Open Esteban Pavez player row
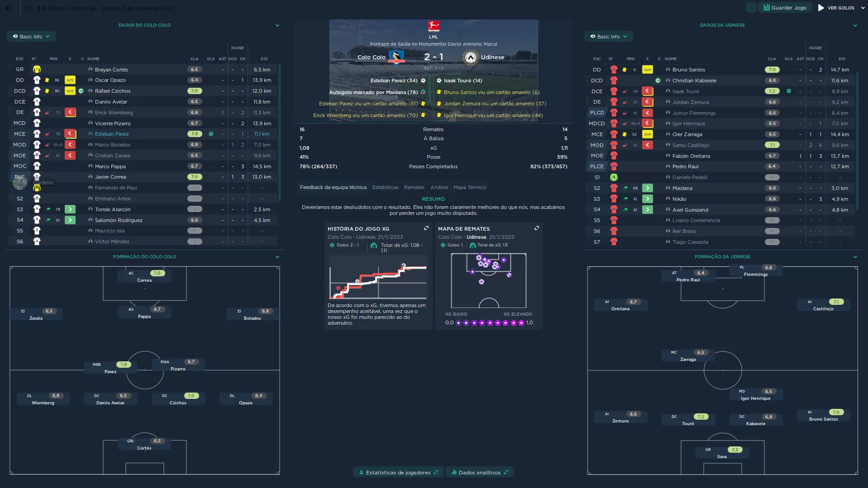This screenshot has height=488, width=868. 143,134
